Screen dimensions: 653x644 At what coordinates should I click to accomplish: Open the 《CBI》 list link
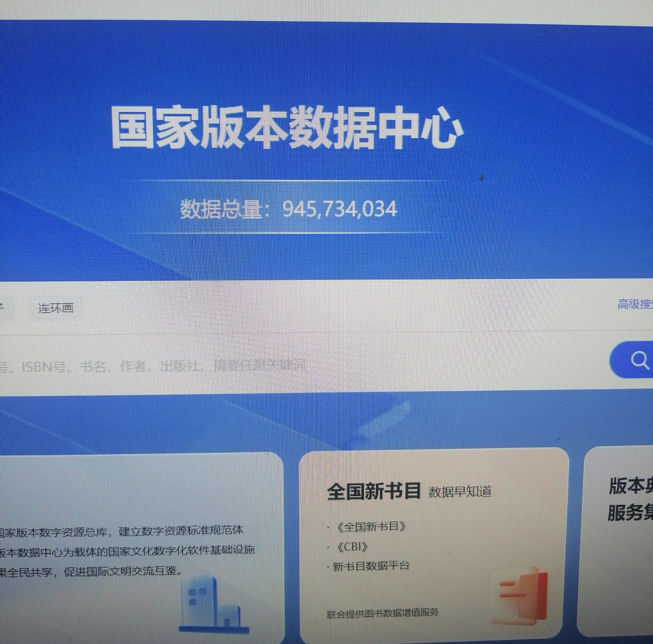pos(352,546)
